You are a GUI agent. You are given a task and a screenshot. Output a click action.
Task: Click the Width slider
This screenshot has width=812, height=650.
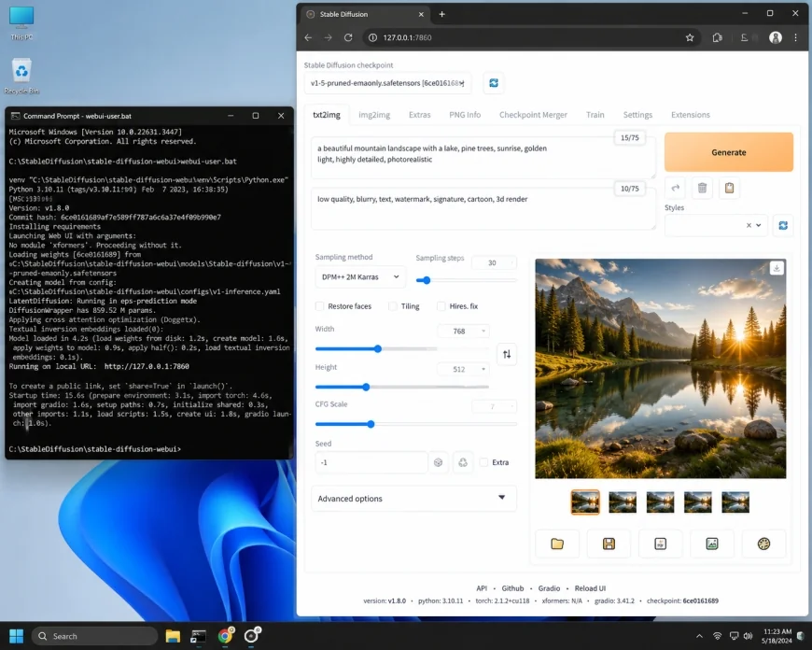[x=402, y=349]
